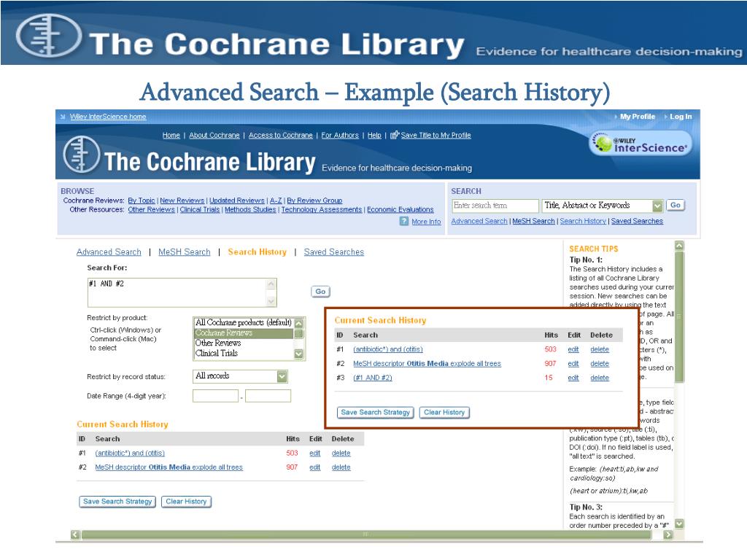Click the Date Range start year field
Screen dimensions: 747x560
pyautogui.click(x=215, y=396)
